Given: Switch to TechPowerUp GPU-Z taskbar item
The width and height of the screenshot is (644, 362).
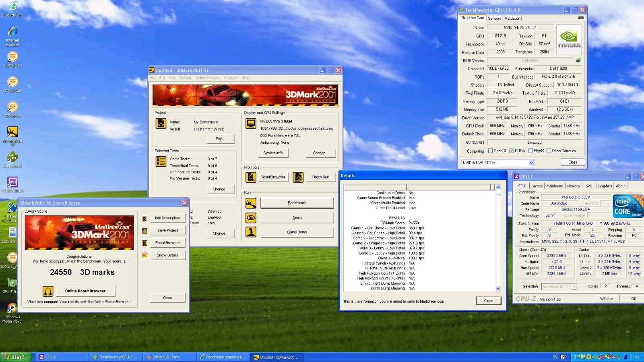Looking at the screenshot, I should coord(116,357).
